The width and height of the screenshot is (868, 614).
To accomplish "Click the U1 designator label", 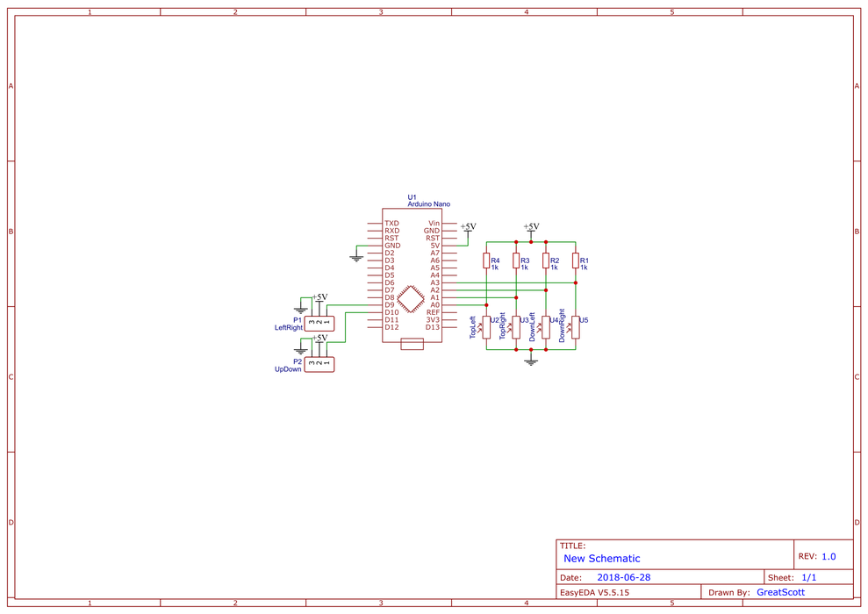I will click(412, 197).
